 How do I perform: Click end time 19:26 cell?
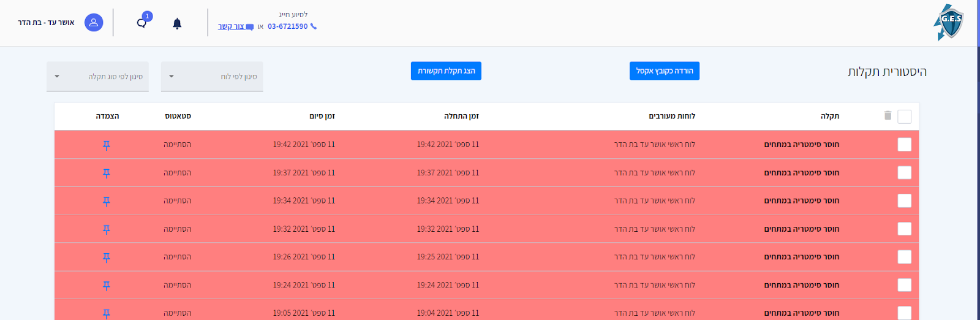click(x=304, y=257)
